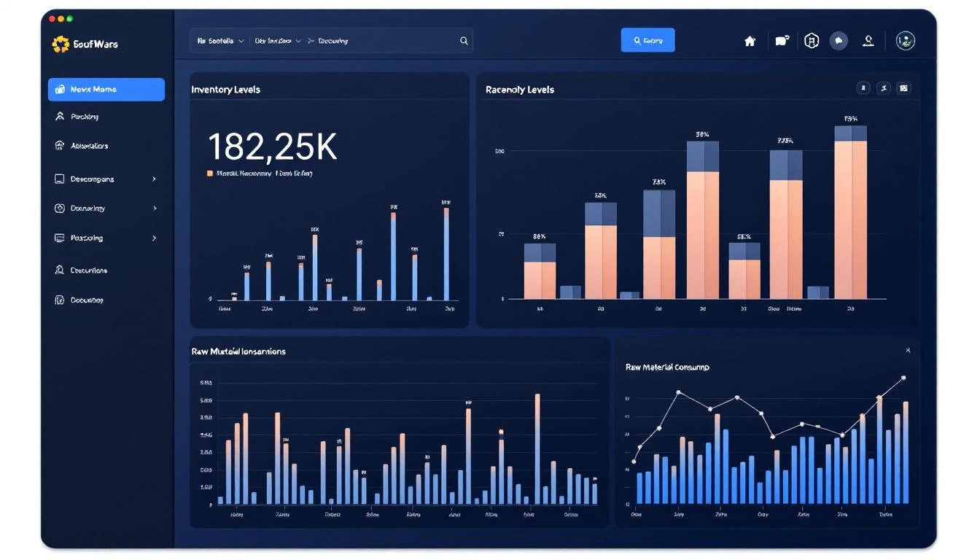Open the messages icon beside search
Viewport: 980px width, 560px height.
(x=781, y=41)
